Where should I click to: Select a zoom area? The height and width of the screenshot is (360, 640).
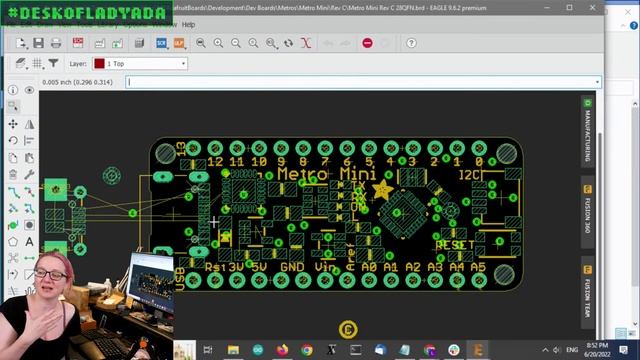point(271,43)
